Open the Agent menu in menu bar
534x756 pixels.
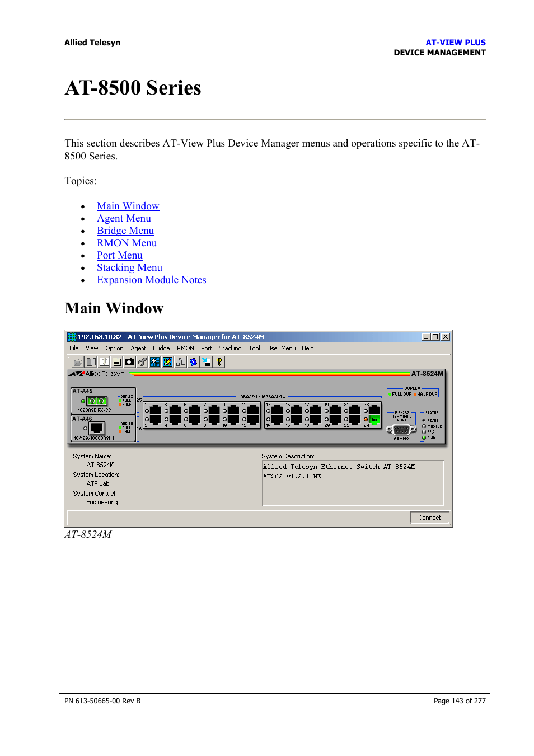(138, 348)
